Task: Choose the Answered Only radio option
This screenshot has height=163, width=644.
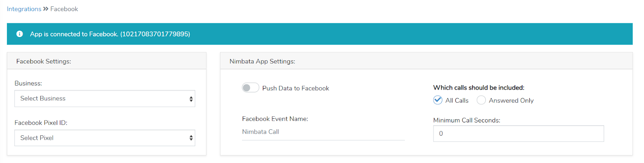Action: pos(481,100)
